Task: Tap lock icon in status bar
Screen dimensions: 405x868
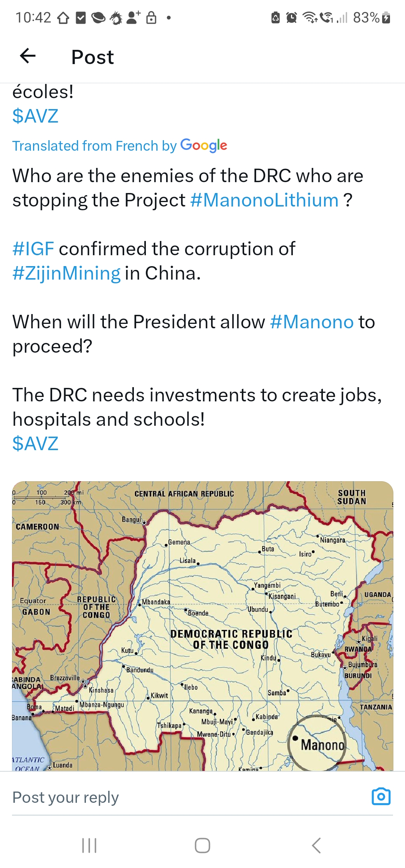Action: click(x=151, y=18)
